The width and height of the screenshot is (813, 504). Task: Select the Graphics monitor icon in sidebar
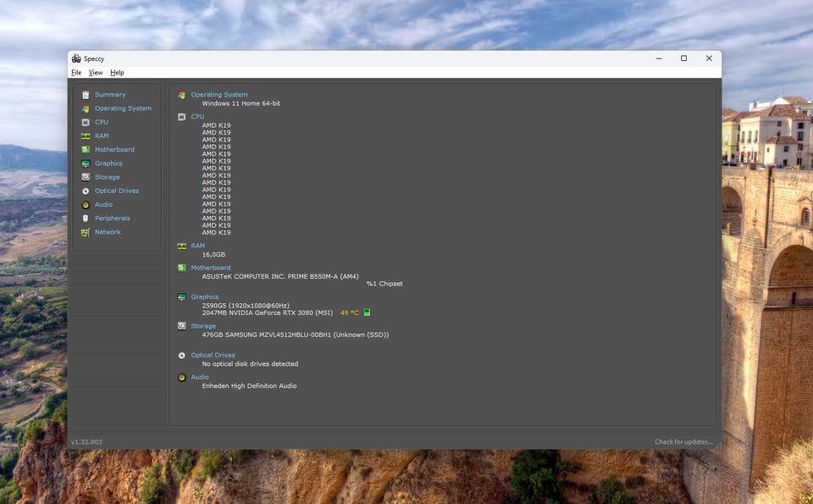point(86,163)
